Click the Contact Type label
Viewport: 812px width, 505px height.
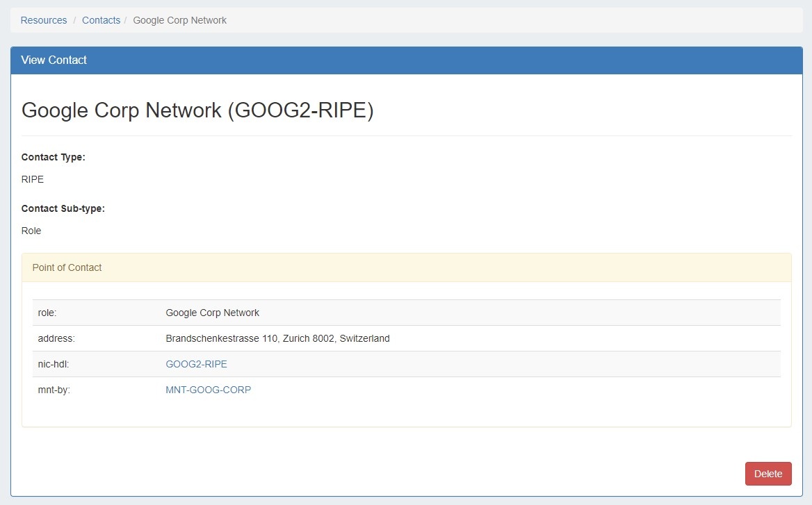tap(54, 157)
